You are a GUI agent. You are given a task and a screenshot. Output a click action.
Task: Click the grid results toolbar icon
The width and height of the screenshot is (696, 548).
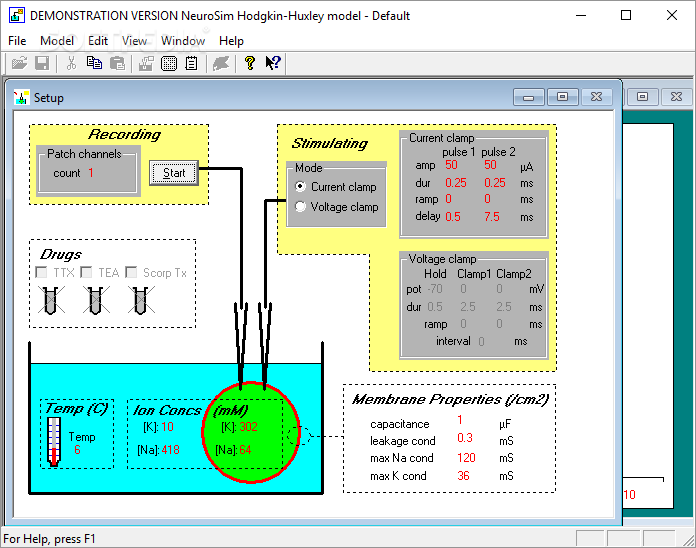pos(169,63)
